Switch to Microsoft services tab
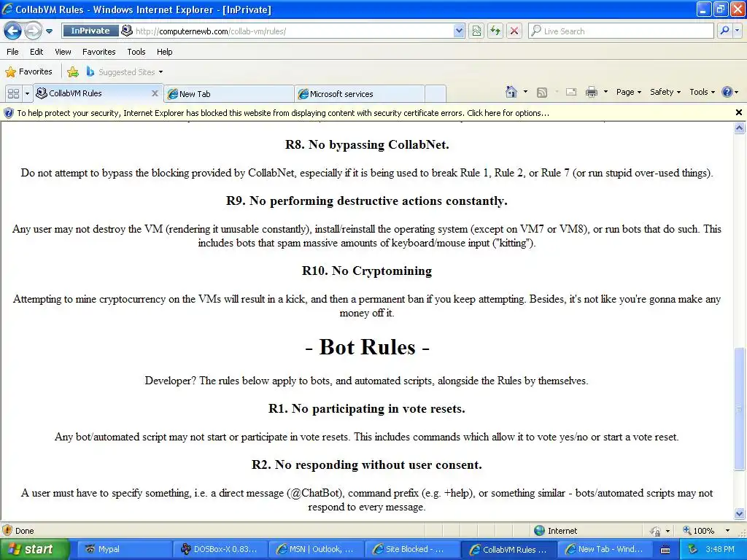The image size is (747, 560). point(360,94)
